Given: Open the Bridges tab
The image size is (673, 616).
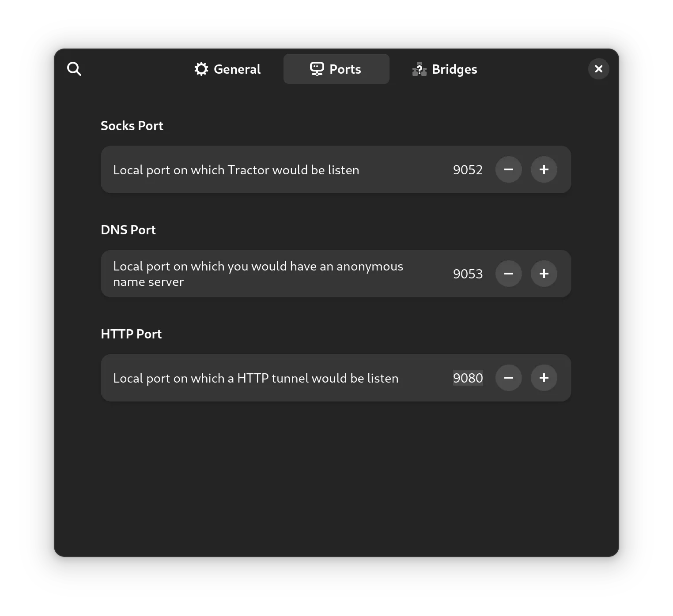Looking at the screenshot, I should click(445, 69).
